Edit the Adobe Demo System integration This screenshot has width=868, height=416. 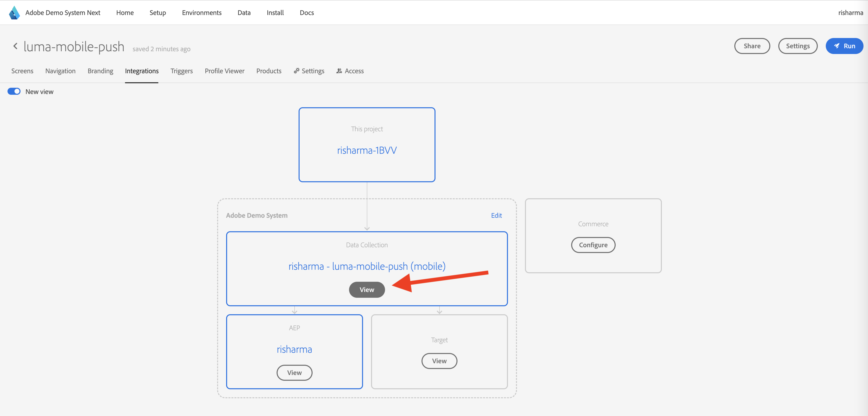[x=496, y=215]
